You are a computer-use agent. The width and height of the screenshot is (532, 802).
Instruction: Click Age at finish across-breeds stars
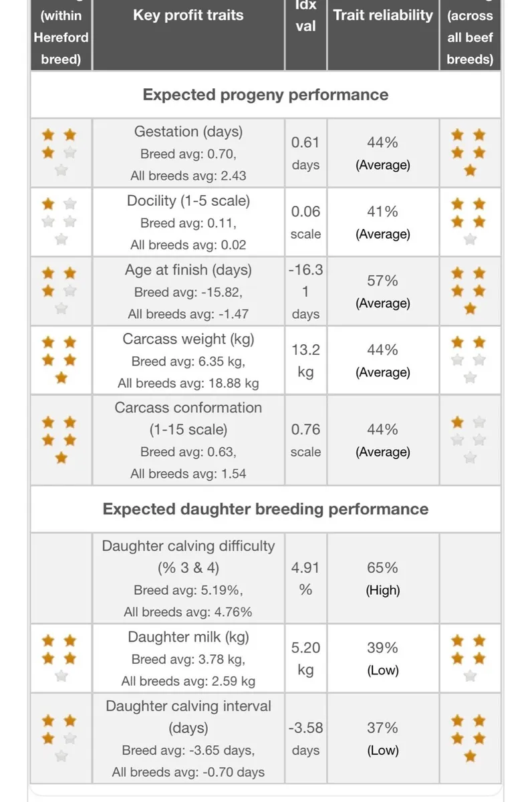tap(469, 291)
